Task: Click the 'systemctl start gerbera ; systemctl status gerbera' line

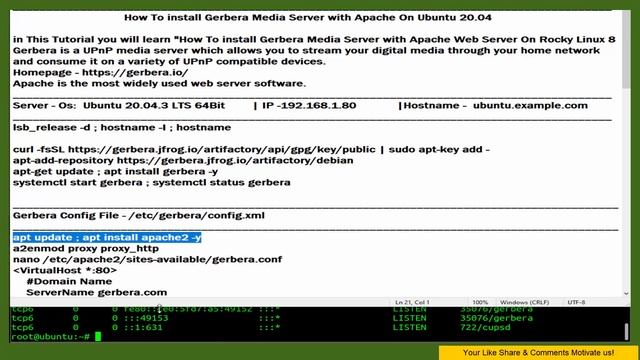Action: (151, 182)
